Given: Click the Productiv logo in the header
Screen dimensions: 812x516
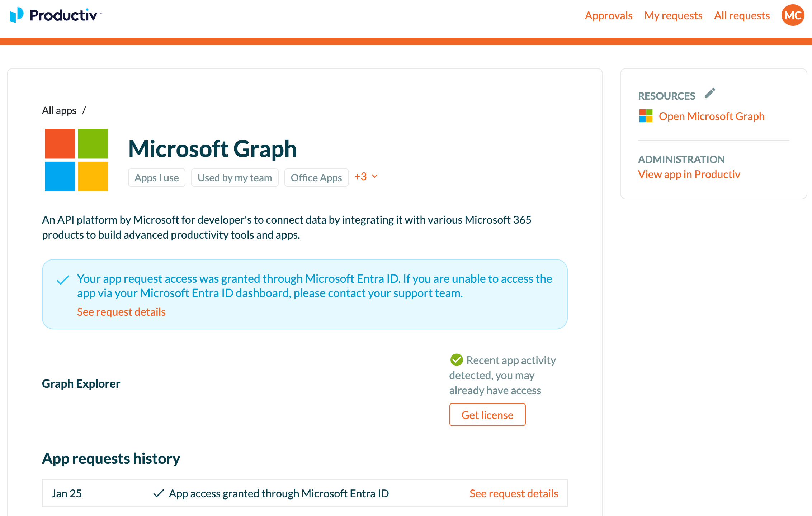Looking at the screenshot, I should pos(56,15).
